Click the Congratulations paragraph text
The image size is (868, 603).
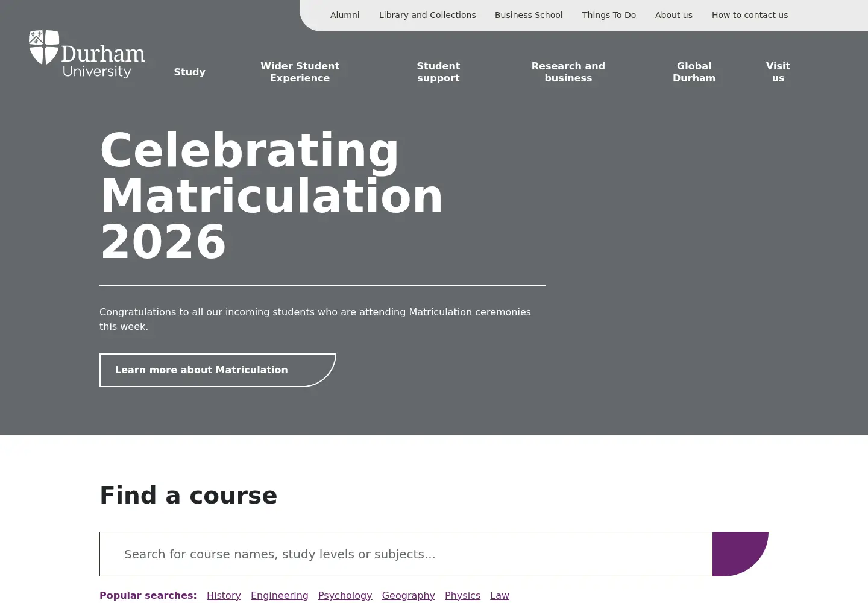[x=315, y=319]
